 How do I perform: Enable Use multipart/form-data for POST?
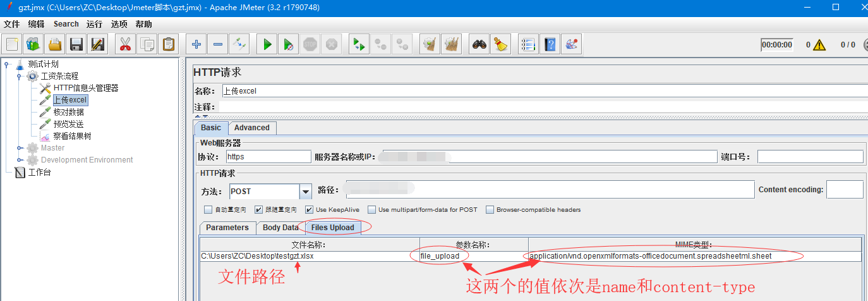(371, 209)
